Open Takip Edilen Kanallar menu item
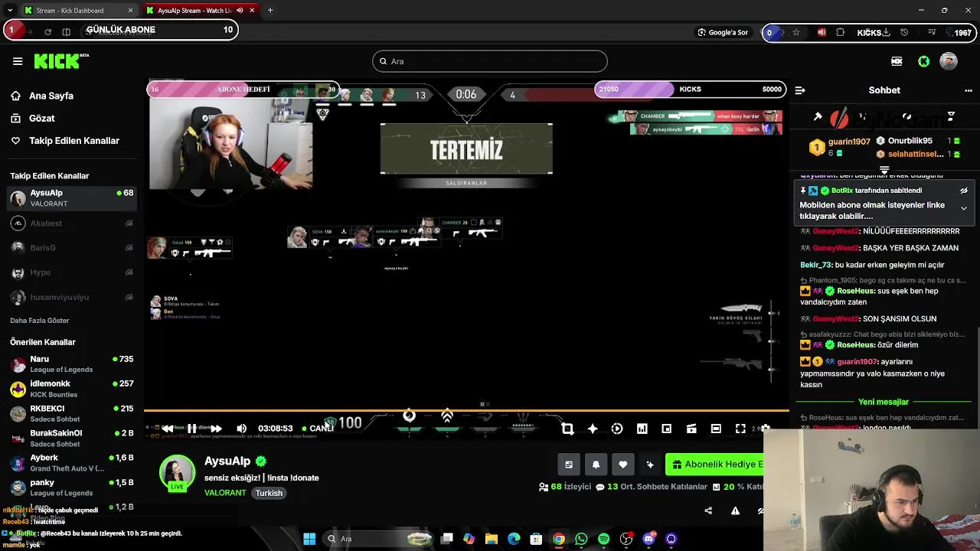Screen dimensions: 980x551 65,141
